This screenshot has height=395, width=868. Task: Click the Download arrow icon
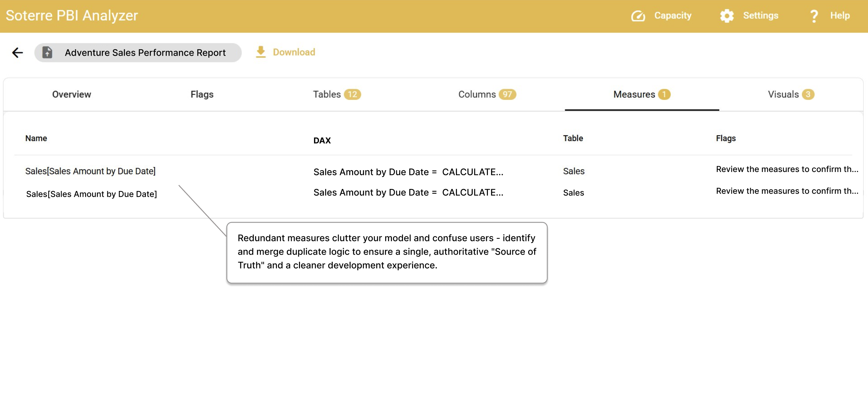coord(260,52)
